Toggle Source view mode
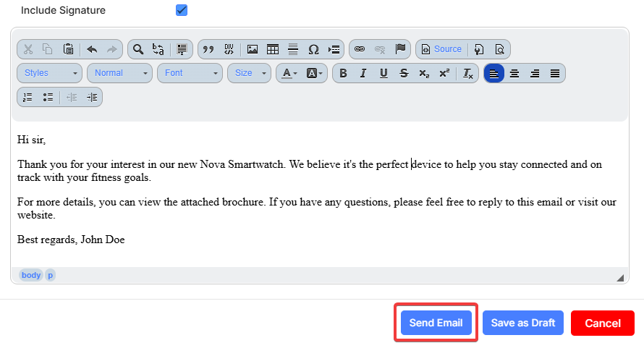This screenshot has width=644, height=343. click(441, 49)
